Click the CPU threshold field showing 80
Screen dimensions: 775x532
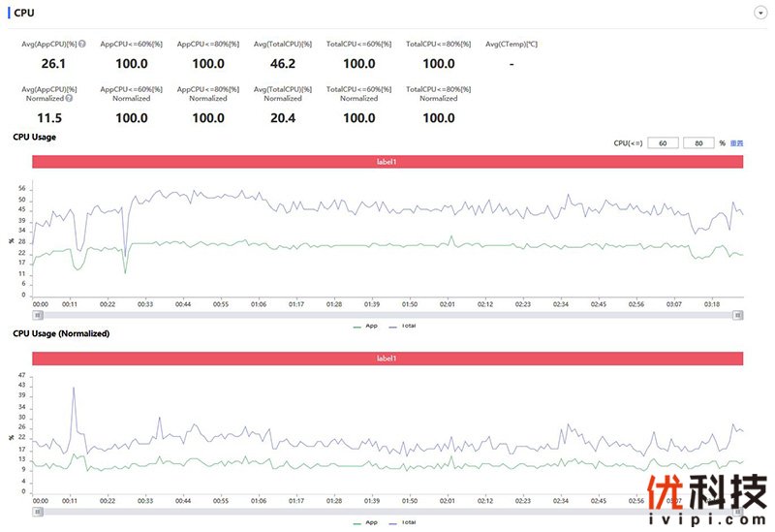(x=697, y=142)
